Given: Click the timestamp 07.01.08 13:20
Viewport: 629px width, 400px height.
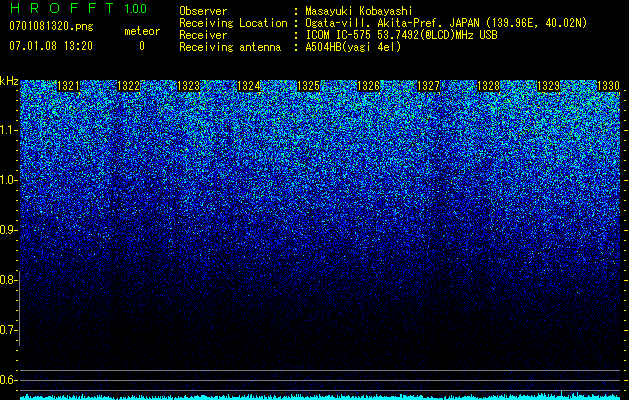Looking at the screenshot, I should [51, 46].
